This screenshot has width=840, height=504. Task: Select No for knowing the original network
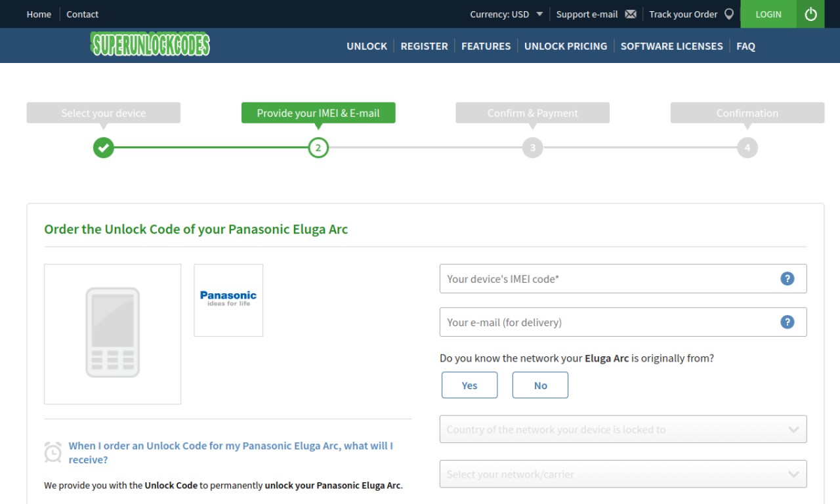tap(540, 385)
